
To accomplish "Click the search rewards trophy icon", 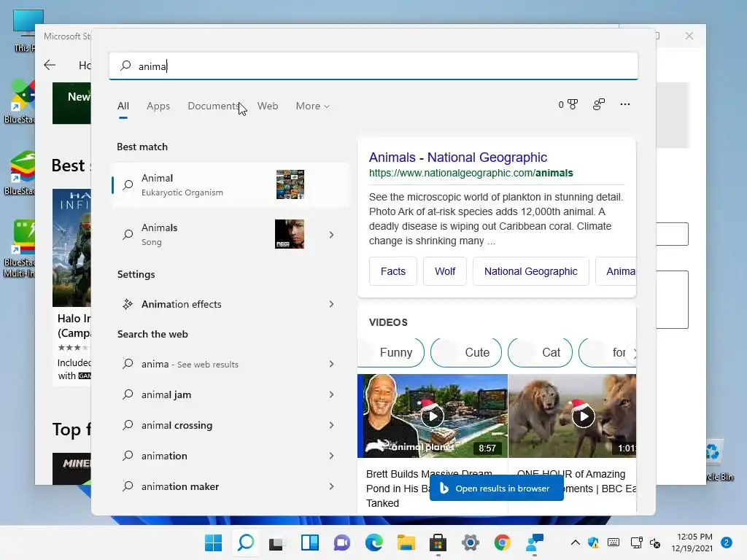I will point(568,104).
